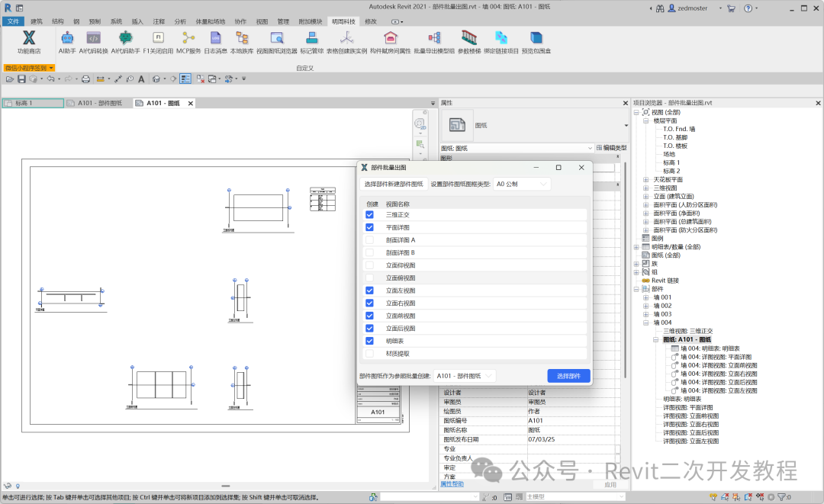The height and width of the screenshot is (504, 824).
Task: Open the 微信小程序签到 dropdown
Action: pos(29,68)
